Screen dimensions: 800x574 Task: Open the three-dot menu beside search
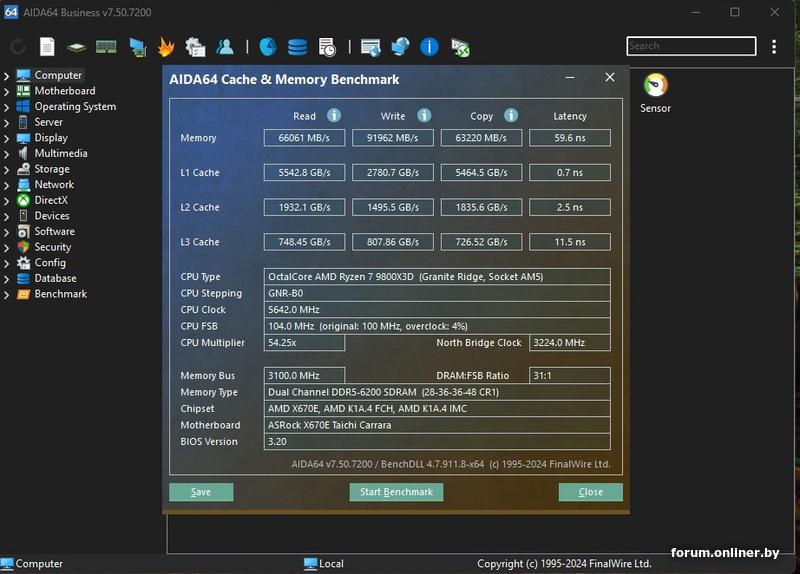774,47
